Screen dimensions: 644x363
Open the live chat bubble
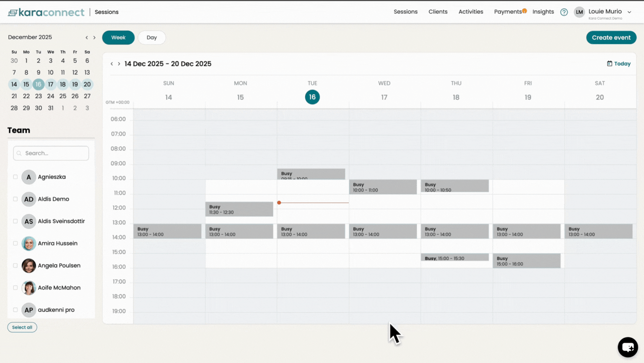point(627,347)
